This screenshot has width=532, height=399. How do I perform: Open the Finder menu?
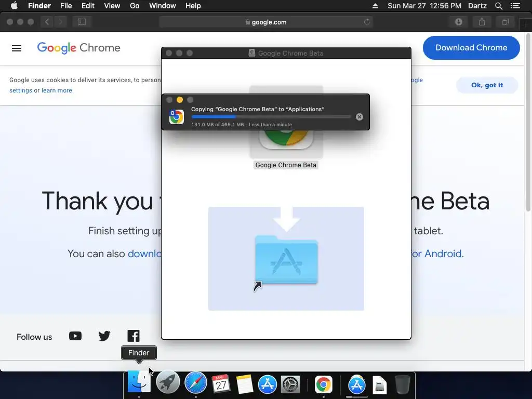click(x=39, y=6)
